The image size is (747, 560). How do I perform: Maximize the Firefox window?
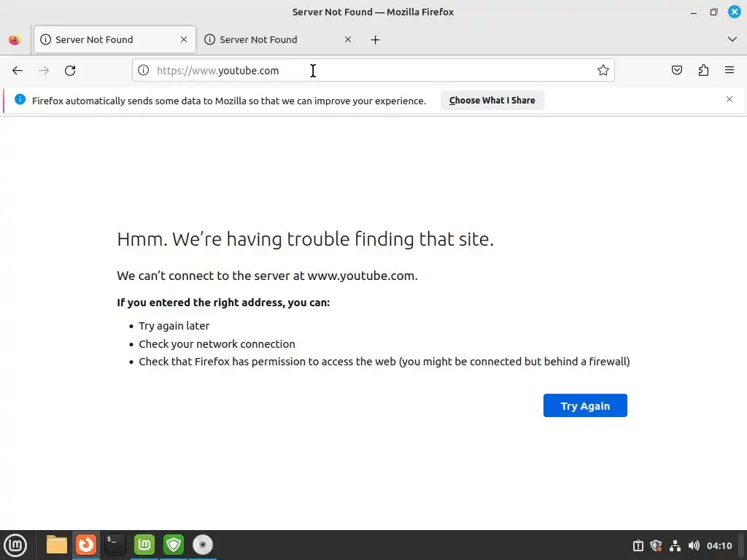713,12
